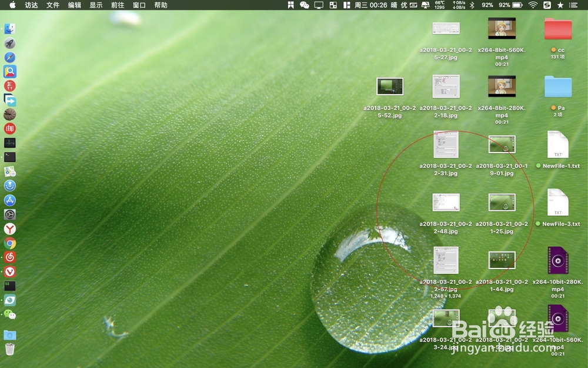Select the NewFile-1.txt file
Image resolution: width=588 pixels, height=368 pixels.
click(558, 144)
